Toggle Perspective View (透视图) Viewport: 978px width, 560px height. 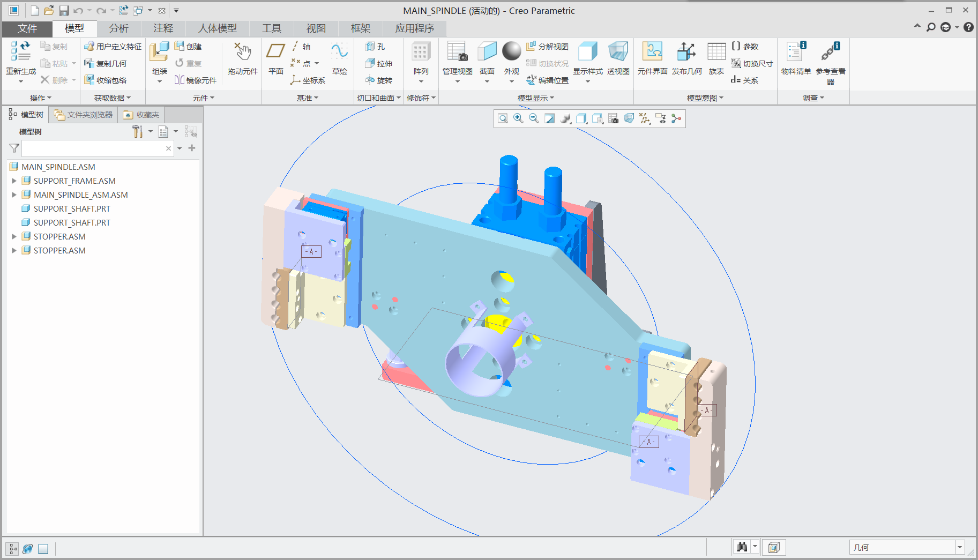618,51
